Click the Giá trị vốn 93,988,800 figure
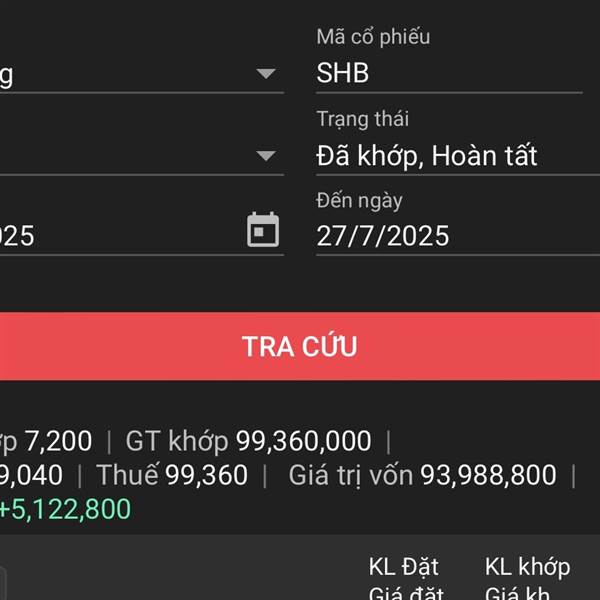Screen dimensions: 600x600 coord(488,475)
